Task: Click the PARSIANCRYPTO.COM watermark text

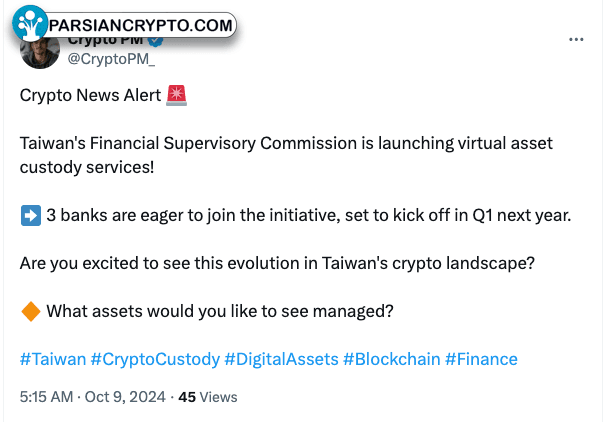Action: [x=141, y=26]
